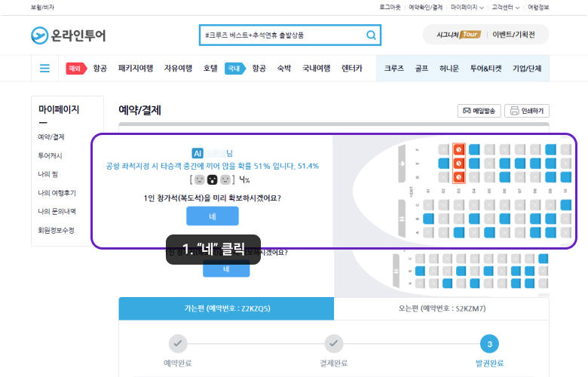This screenshot has height=377, width=588.
Task: Click the 인쇄하기 printer button
Action: point(526,111)
